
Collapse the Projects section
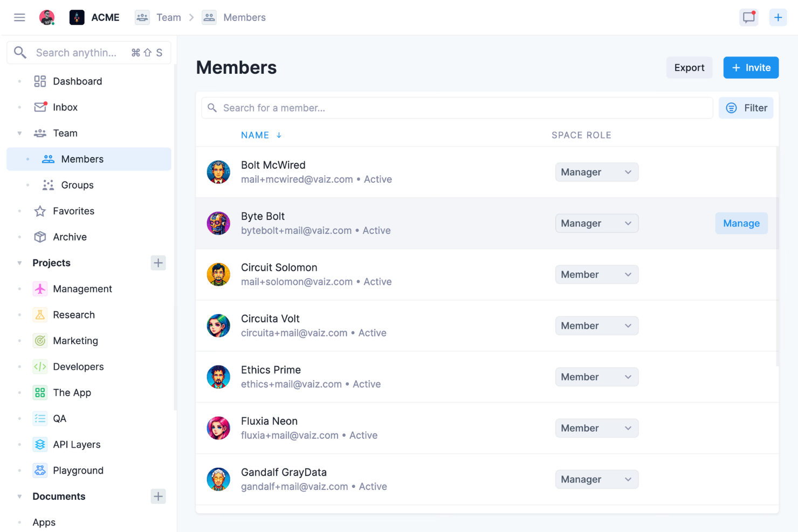click(19, 262)
